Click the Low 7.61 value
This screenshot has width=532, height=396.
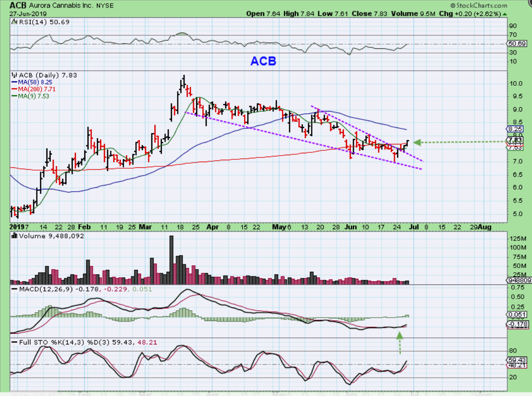click(x=333, y=14)
